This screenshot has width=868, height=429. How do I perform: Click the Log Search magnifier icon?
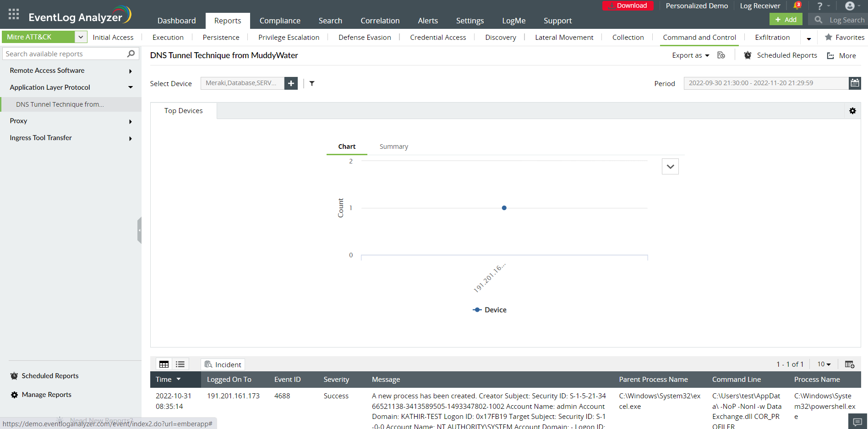click(x=818, y=20)
